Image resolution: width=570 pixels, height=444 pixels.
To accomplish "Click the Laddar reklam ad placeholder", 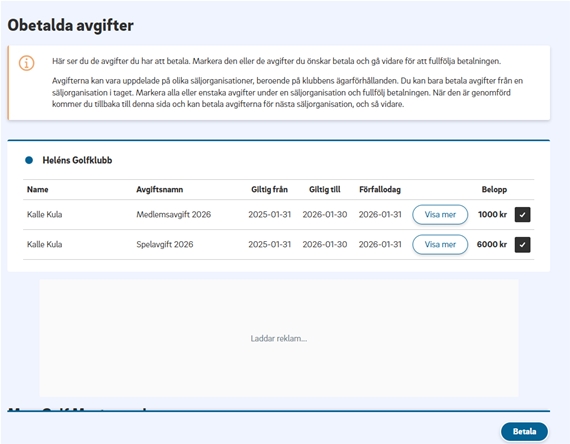I will (x=279, y=338).
